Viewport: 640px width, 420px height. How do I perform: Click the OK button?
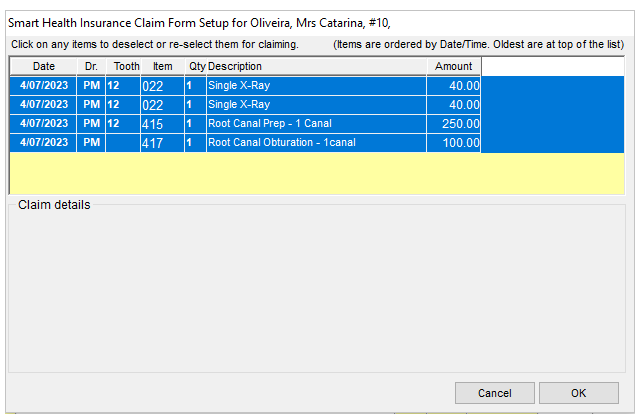[x=578, y=393]
